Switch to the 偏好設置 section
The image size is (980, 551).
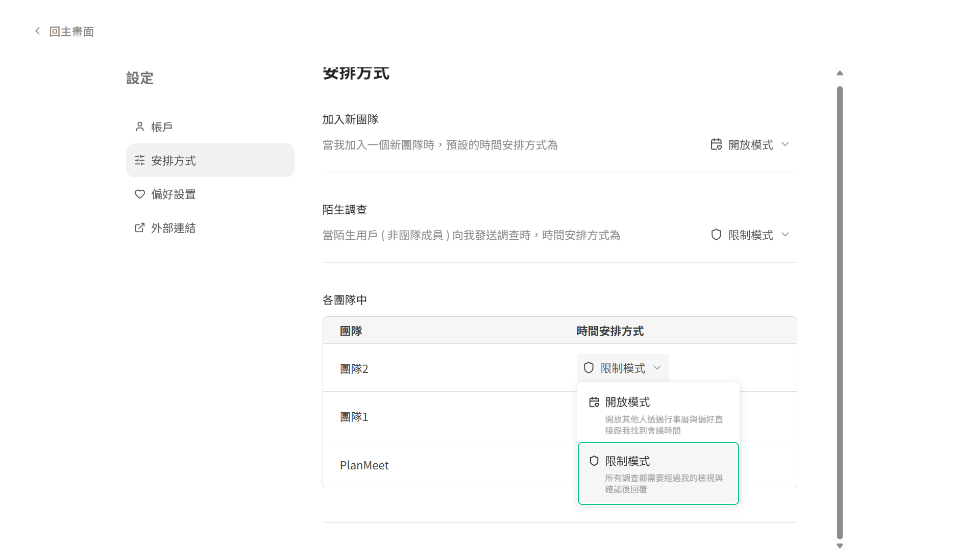pos(172,194)
